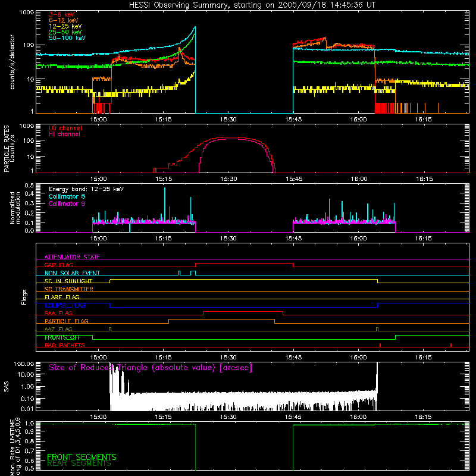The image size is (476, 476).
Task: Click the "SC_IN_SUNLIGHT" flag label
Action: 68,281
